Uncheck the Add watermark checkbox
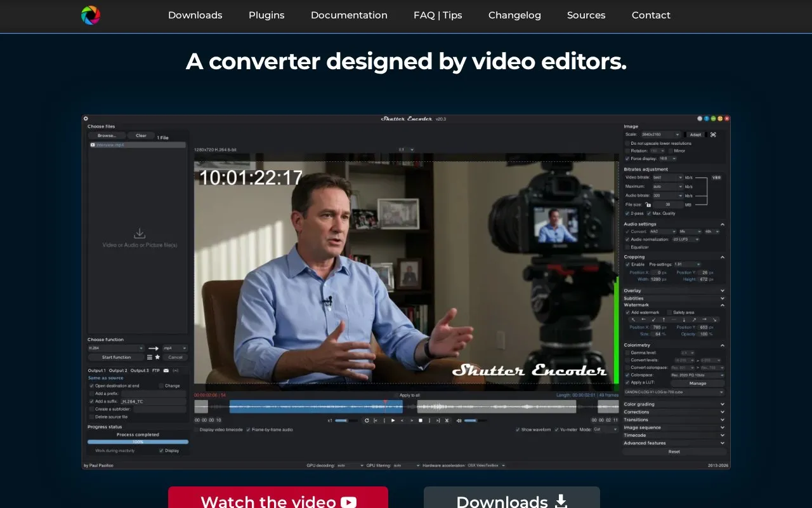Image resolution: width=812 pixels, height=508 pixels. click(627, 312)
